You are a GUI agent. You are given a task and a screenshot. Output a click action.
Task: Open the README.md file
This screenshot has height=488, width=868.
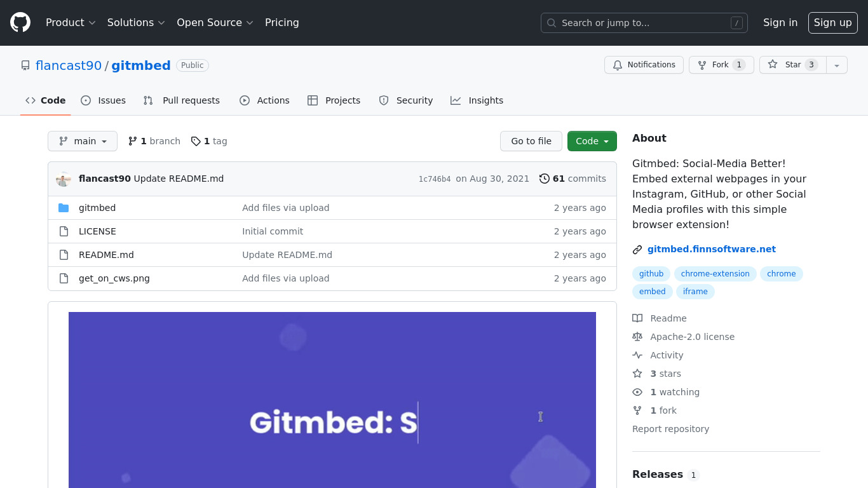tap(106, 255)
